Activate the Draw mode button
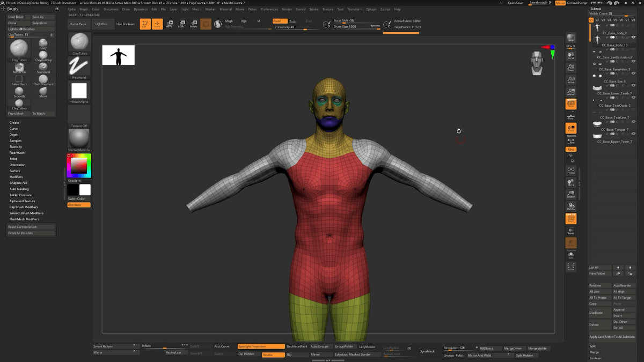Viewport: 644px width, 362px height. [157, 24]
